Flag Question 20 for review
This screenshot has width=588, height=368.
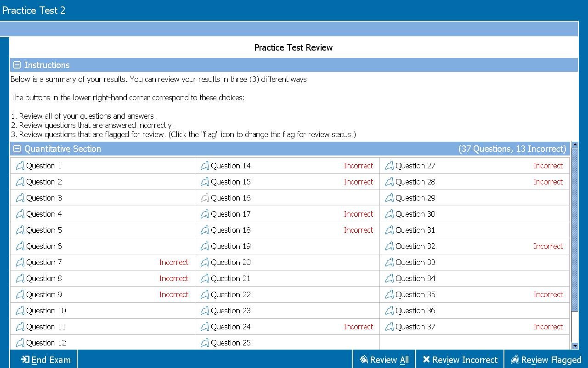[204, 263]
